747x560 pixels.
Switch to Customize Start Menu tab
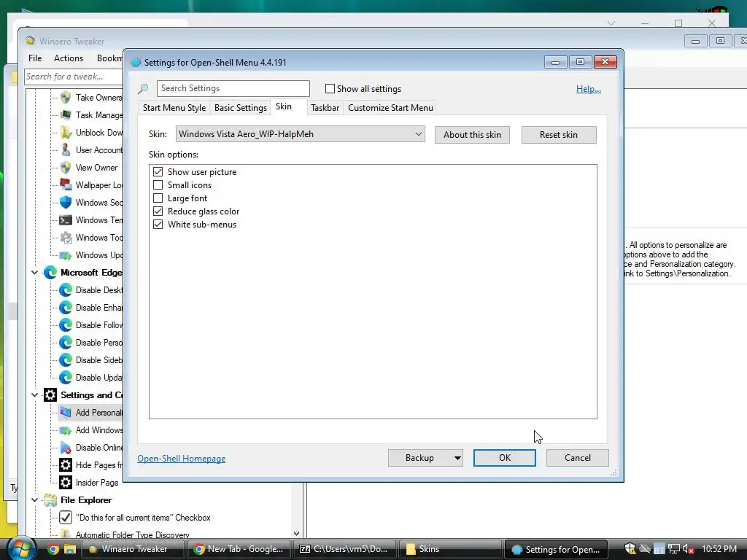391,108
